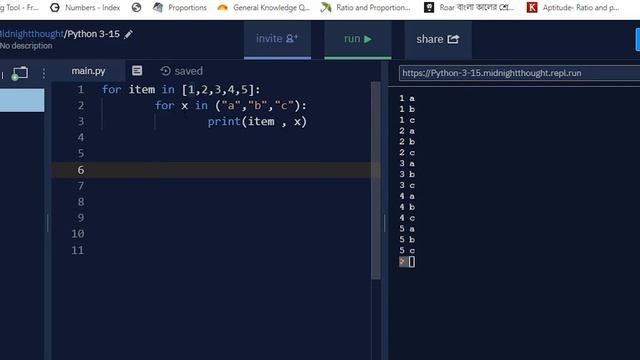Open the saved history indicator
640x360 pixels.
click(182, 71)
